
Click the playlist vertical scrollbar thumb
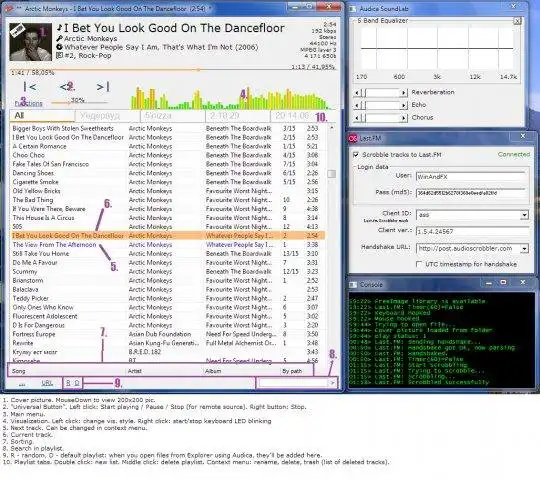331,174
